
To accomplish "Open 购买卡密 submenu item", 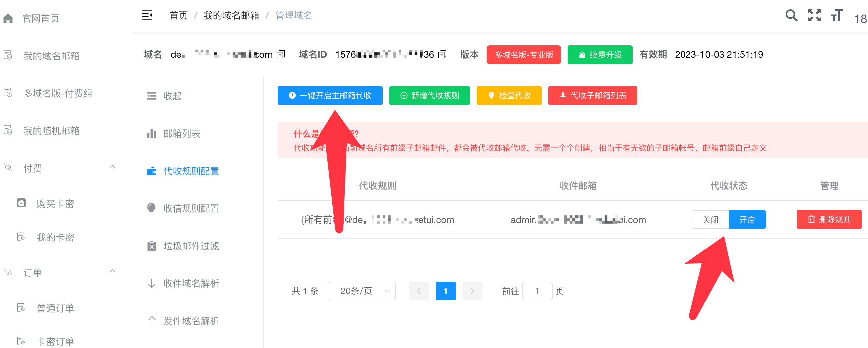I will coord(55,204).
